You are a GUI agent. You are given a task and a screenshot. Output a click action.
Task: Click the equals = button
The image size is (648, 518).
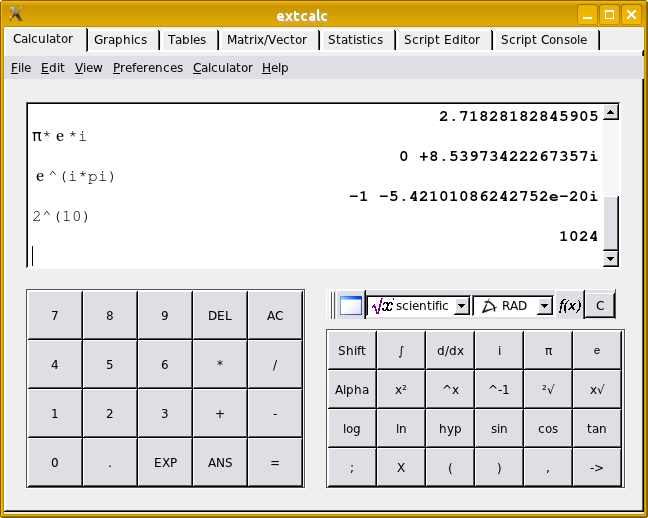275,462
